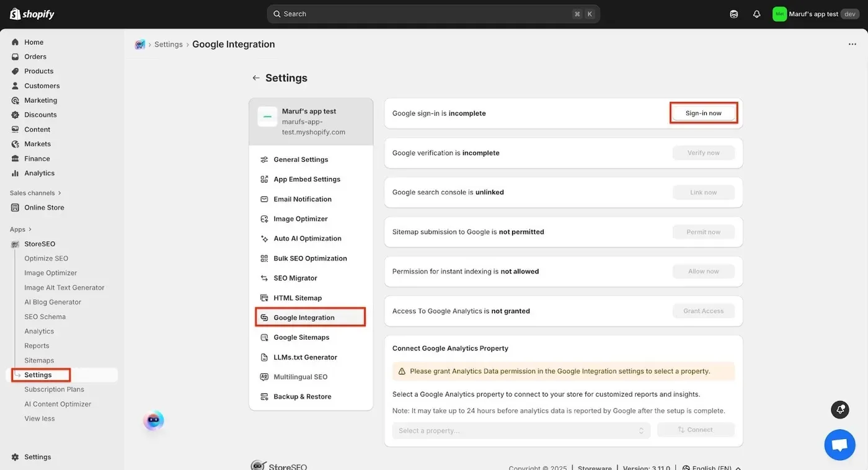Click the Permit now button

tap(704, 232)
